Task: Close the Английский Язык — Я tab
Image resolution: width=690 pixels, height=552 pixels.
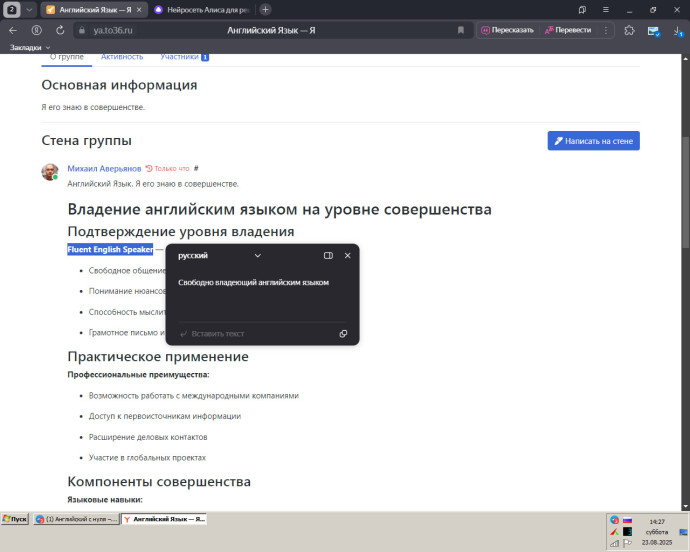Action: 139,10
